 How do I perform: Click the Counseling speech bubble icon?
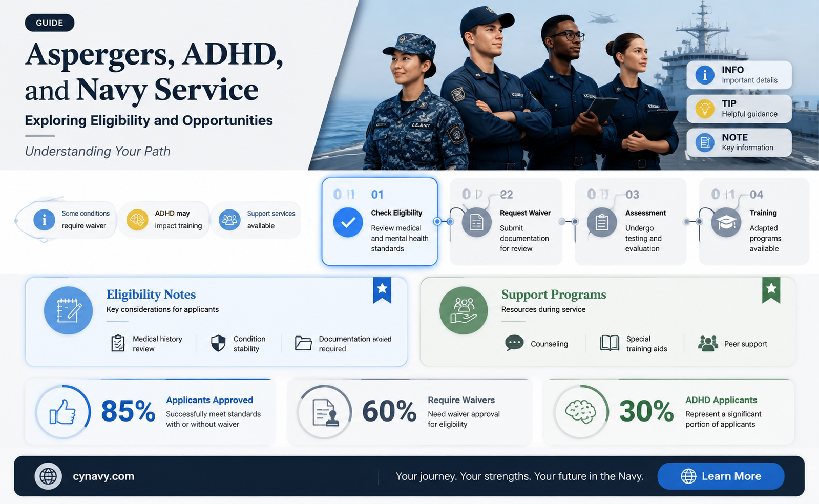click(x=514, y=343)
